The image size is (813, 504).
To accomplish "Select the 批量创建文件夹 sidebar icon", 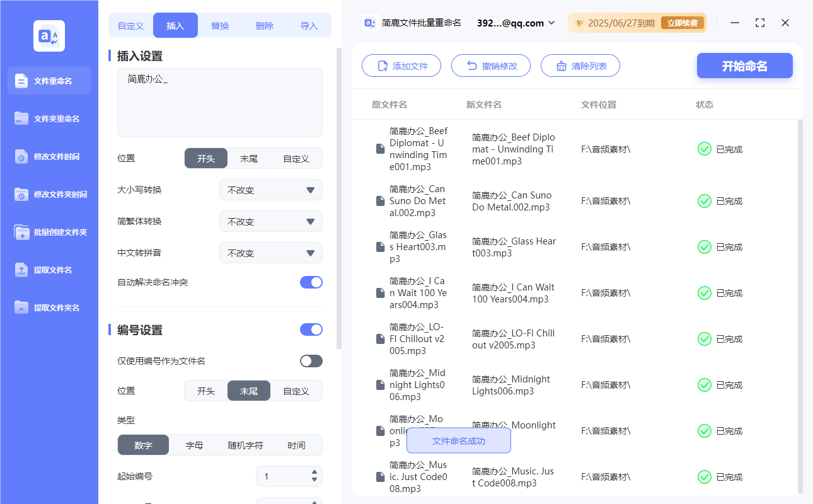I will [49, 232].
